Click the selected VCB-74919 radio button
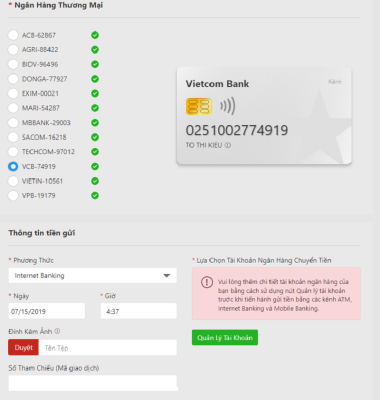Screen dimensions: 380x400 13,166
